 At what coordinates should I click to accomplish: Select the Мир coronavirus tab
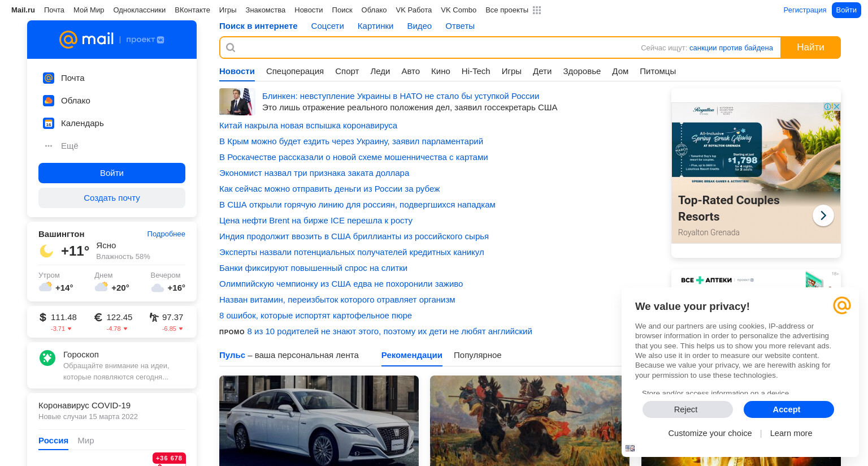point(86,441)
